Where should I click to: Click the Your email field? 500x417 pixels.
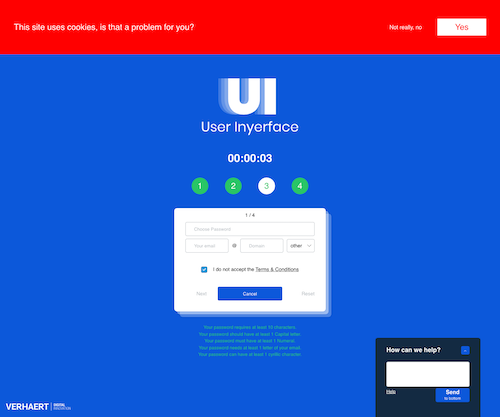(x=207, y=246)
